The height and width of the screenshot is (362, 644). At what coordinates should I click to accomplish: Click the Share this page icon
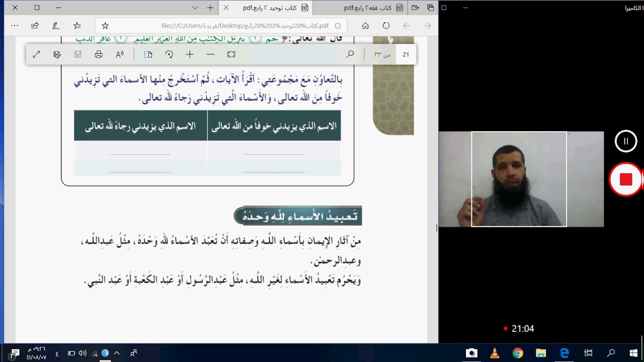click(35, 26)
